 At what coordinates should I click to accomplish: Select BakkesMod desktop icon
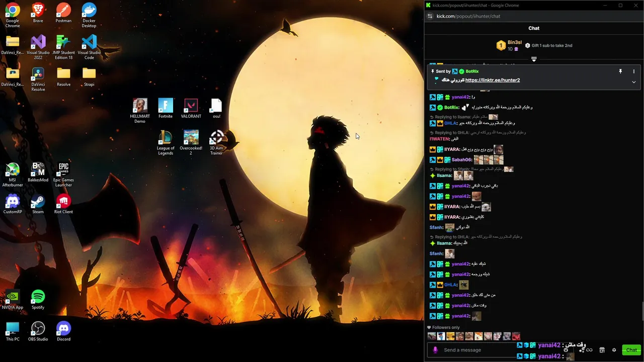[38, 172]
